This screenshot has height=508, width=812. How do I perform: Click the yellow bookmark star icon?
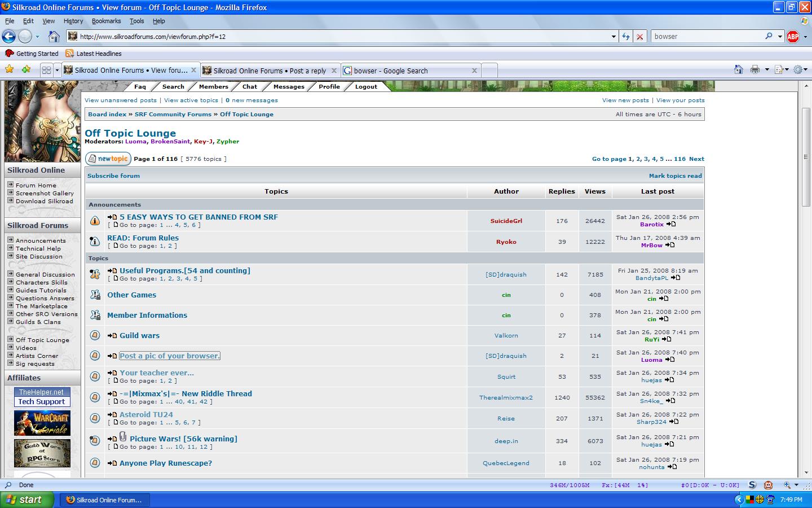[x=9, y=69]
